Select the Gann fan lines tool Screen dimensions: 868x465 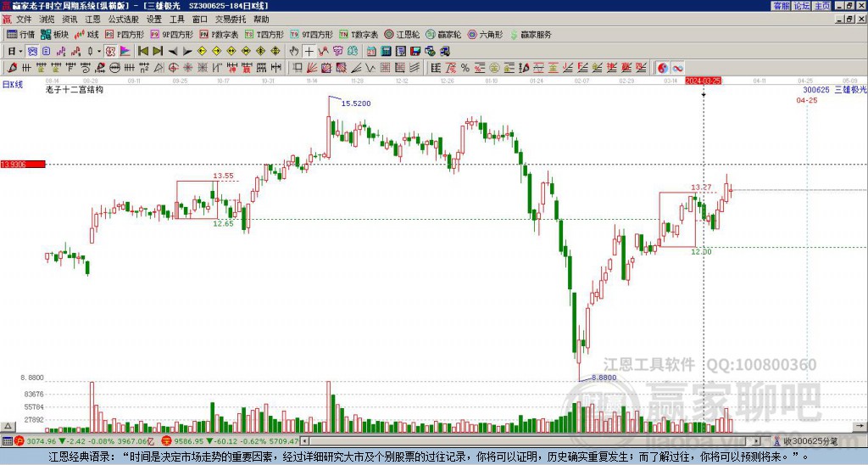(x=312, y=68)
